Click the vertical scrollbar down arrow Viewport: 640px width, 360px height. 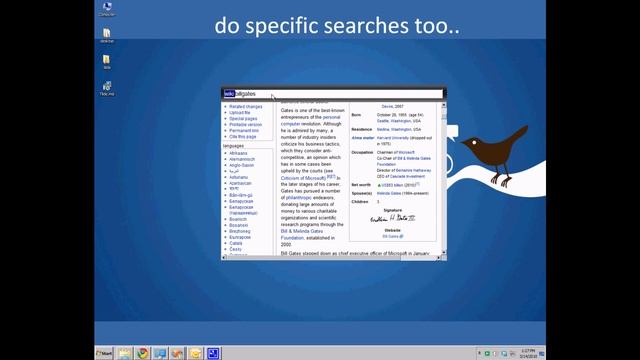click(x=444, y=252)
